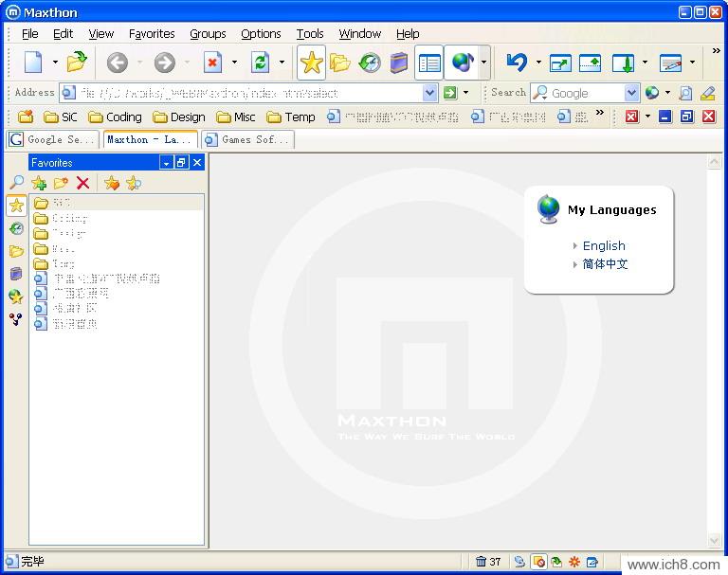The image size is (728, 575).
Task: Expand the address bar URL dropdown
Action: (430, 93)
